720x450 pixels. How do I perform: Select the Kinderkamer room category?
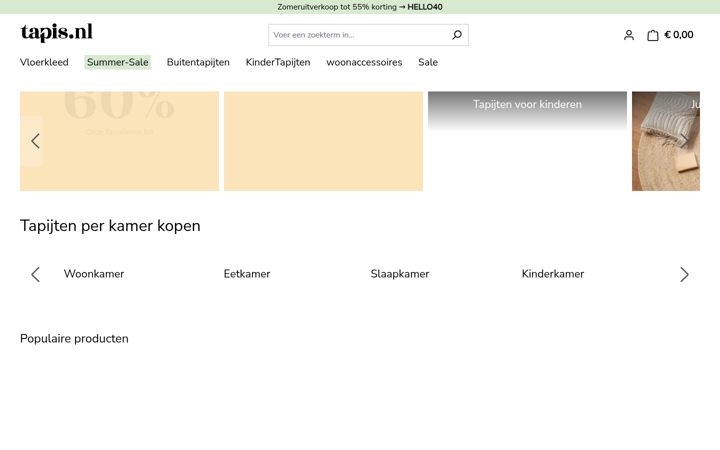coord(553,274)
